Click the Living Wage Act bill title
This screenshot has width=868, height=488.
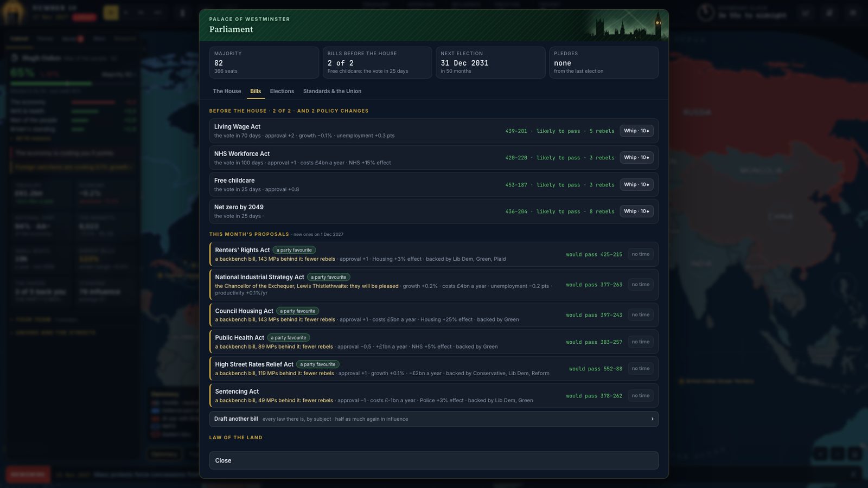point(237,127)
